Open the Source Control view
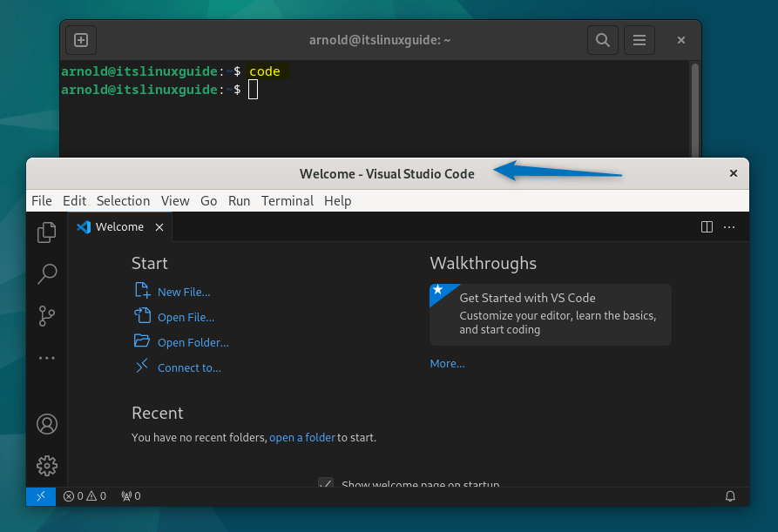Image resolution: width=778 pixels, height=532 pixels. pos(46,316)
